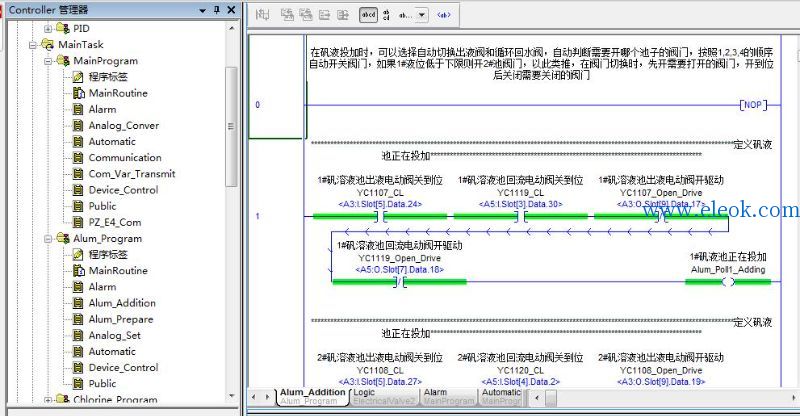Open the Controller 管理器 panel menu arrow
Viewport: 800px width, 416px height.
[x=203, y=10]
